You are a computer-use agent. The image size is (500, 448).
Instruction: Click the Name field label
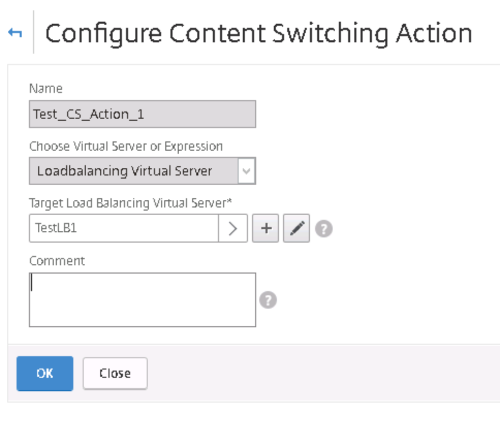coord(46,88)
